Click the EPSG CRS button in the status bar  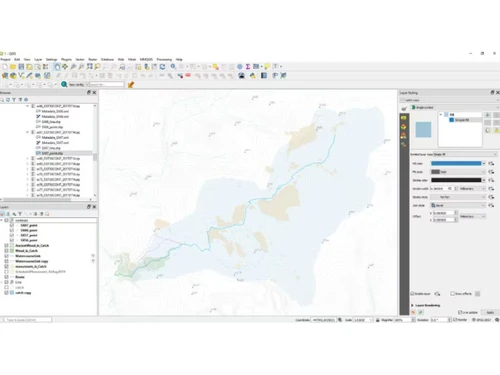[x=482, y=320]
